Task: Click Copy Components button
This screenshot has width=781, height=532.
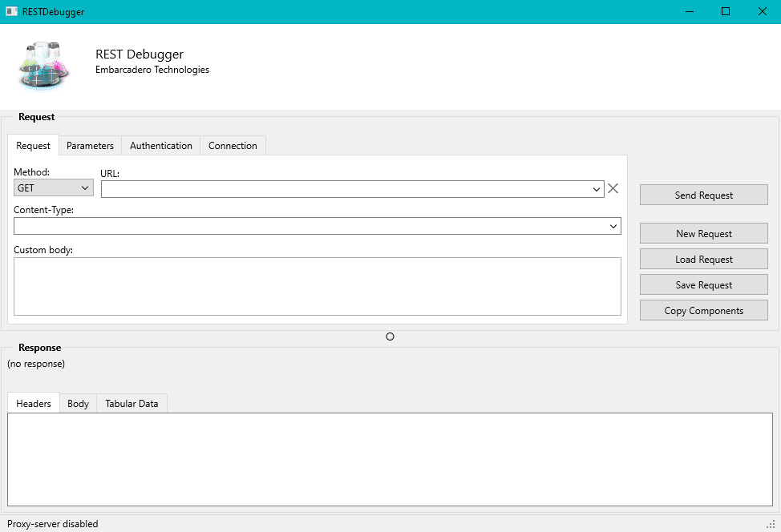Action: click(x=704, y=311)
